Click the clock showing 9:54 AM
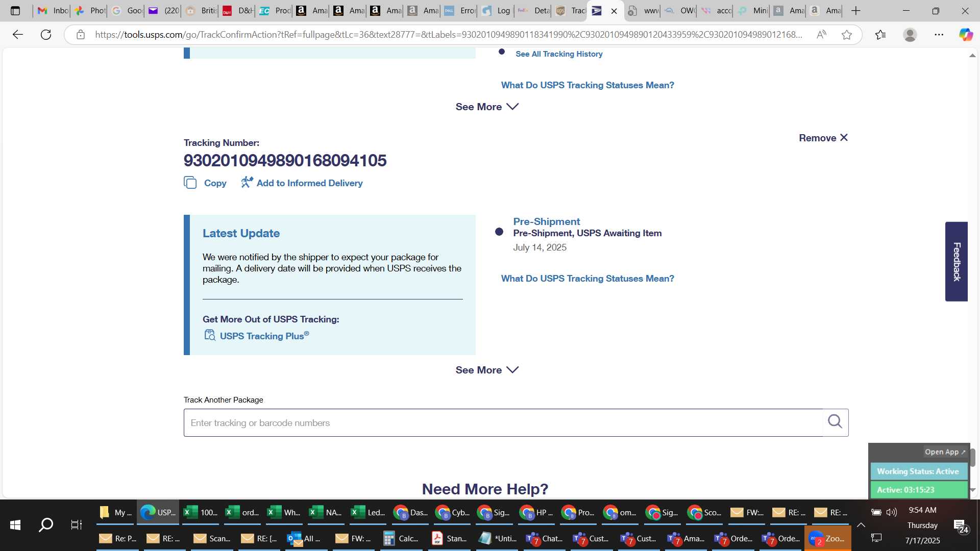 pos(922,510)
